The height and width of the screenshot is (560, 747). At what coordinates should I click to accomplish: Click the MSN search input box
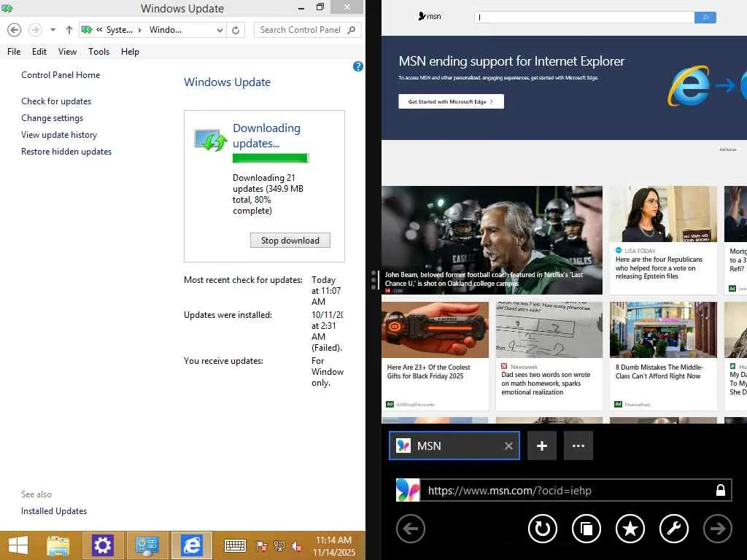click(584, 17)
